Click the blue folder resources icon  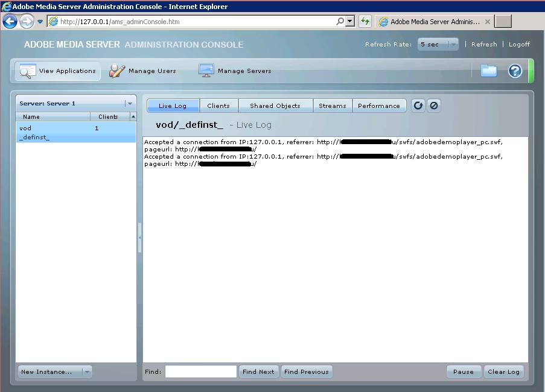(489, 71)
